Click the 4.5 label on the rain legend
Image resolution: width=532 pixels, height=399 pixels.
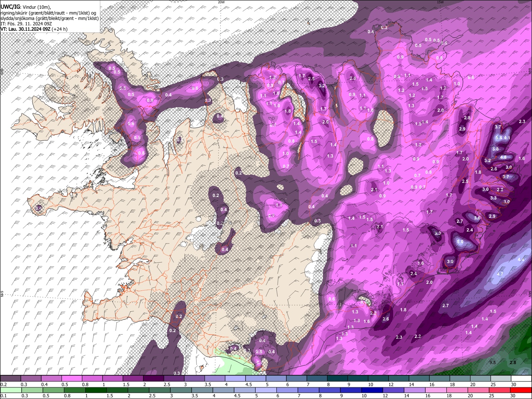[237, 396]
